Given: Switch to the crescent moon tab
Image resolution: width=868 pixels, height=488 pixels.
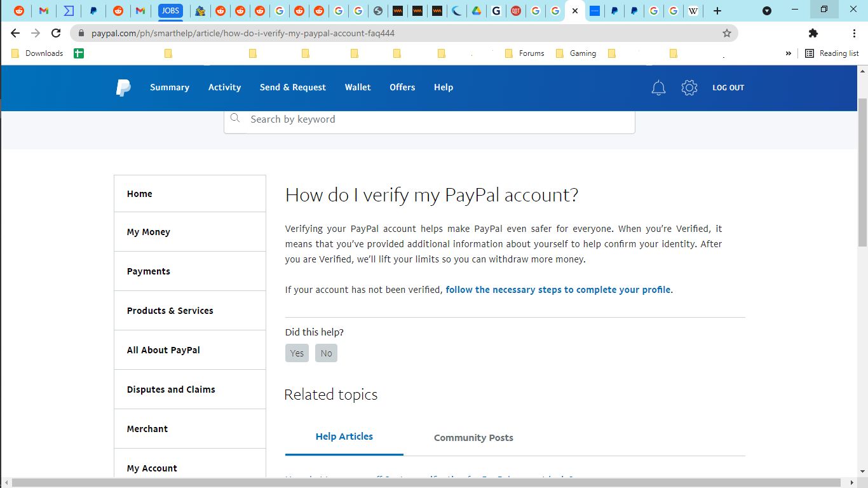Looking at the screenshot, I should click(457, 11).
